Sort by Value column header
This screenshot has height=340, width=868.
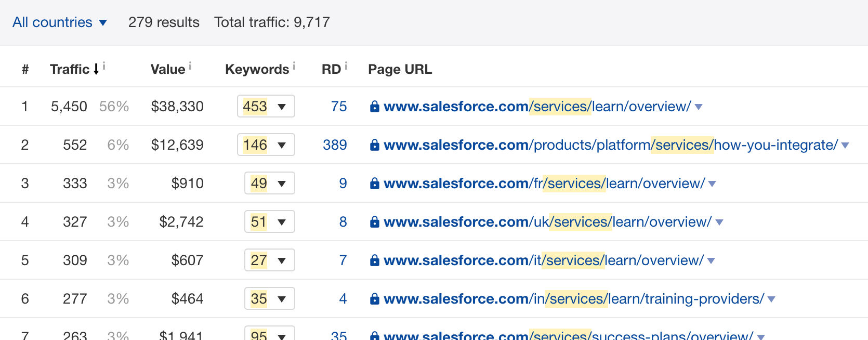tap(168, 69)
